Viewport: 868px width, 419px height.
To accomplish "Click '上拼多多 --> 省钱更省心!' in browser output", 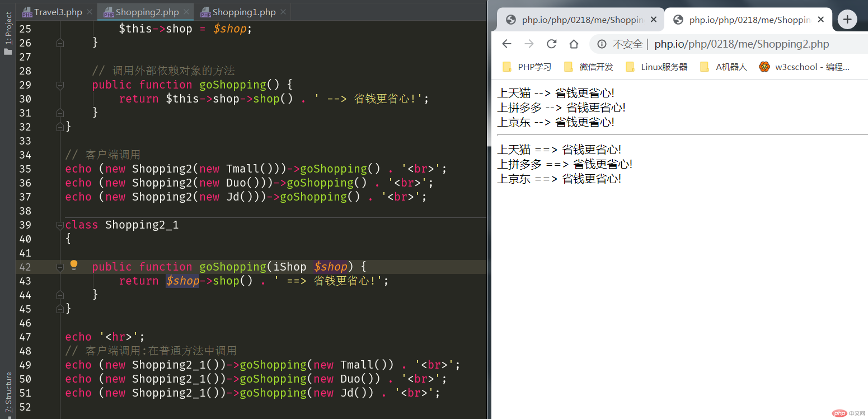I will [x=561, y=108].
